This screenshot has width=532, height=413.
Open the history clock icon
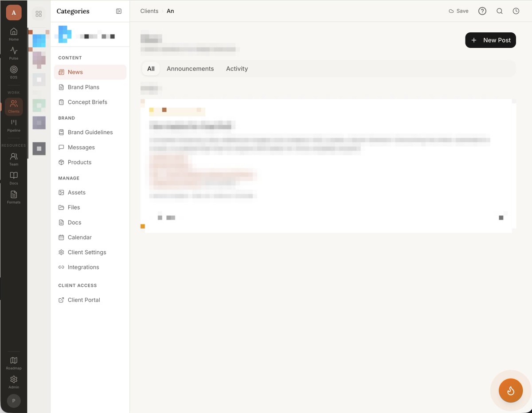[x=516, y=11]
